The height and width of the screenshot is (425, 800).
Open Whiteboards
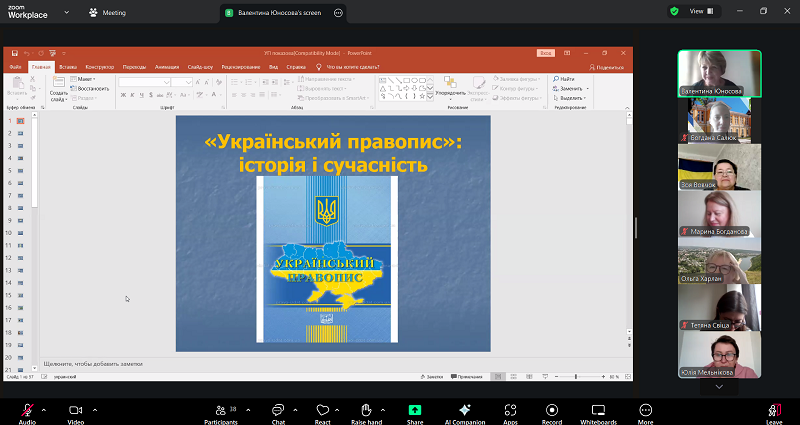[x=598, y=410]
